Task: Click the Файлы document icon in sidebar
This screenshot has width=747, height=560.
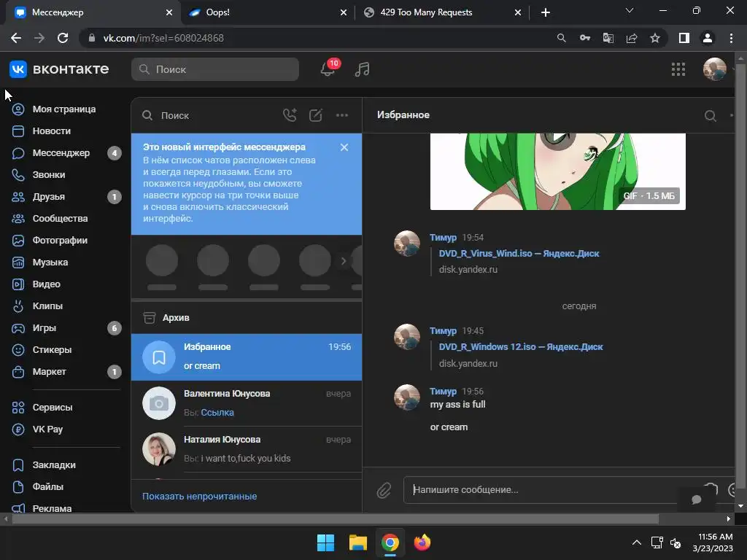Action: 18,487
